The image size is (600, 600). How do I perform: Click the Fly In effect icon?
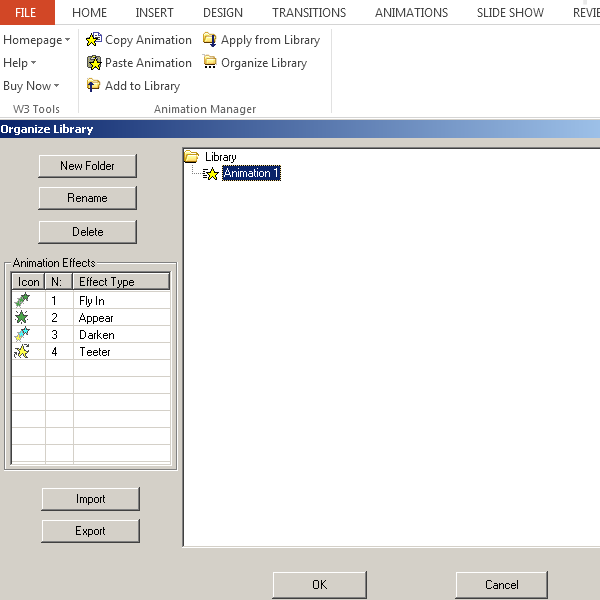click(x=22, y=300)
